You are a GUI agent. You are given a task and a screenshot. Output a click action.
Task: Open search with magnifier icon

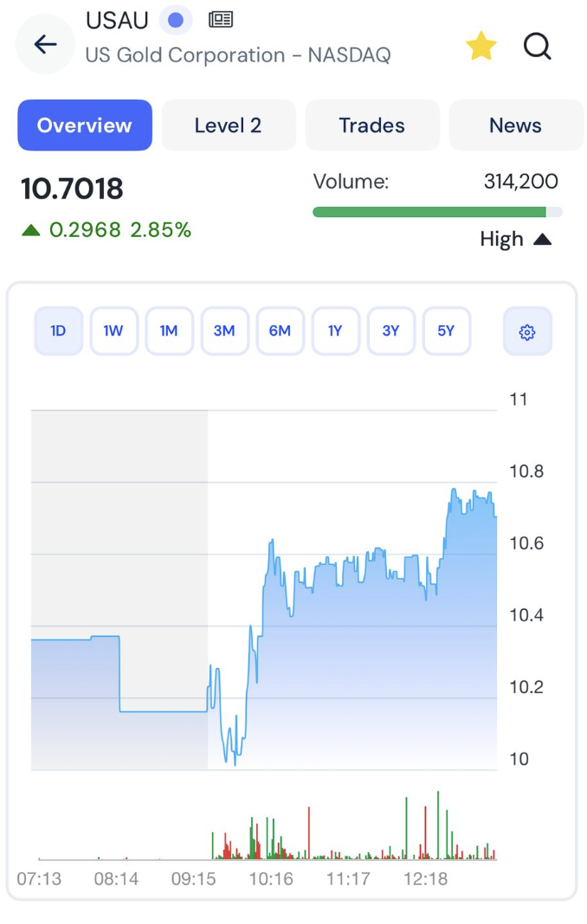[x=537, y=46]
